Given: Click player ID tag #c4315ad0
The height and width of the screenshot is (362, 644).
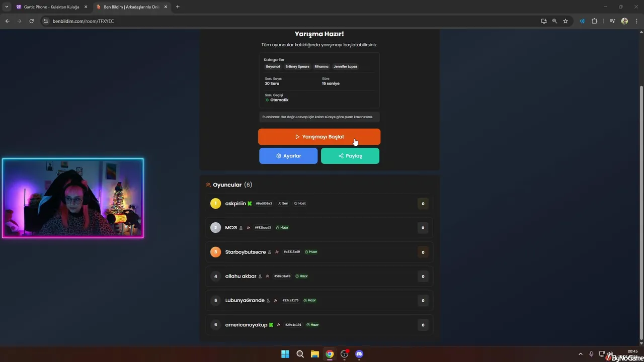Looking at the screenshot, I should click(x=292, y=252).
